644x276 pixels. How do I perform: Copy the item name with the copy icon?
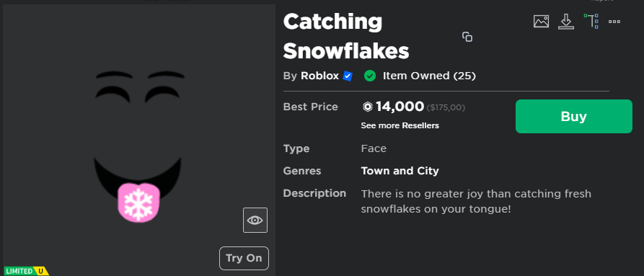point(467,37)
